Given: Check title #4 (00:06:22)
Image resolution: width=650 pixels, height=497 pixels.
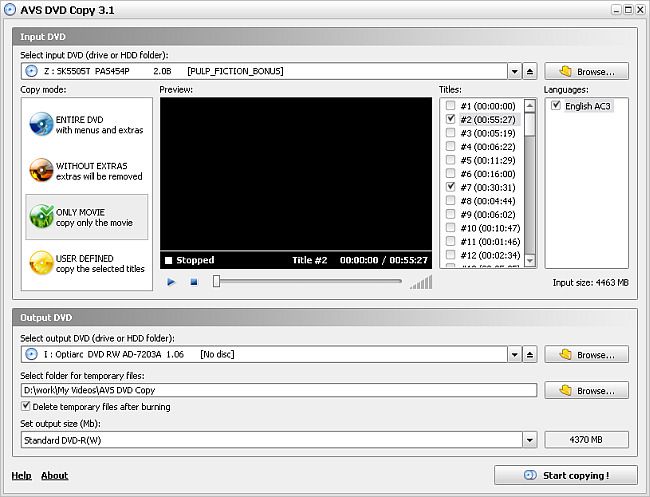Looking at the screenshot, I should pos(450,146).
